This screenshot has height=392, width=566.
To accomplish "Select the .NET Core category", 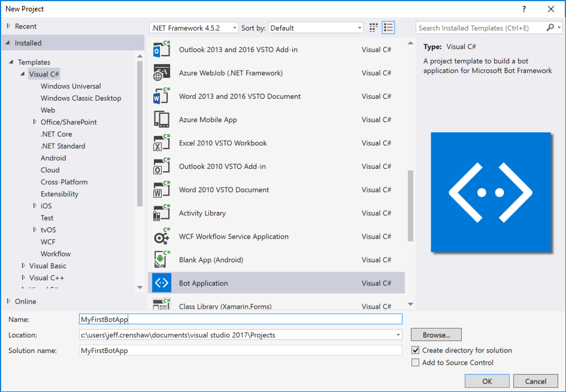I will click(x=56, y=134).
